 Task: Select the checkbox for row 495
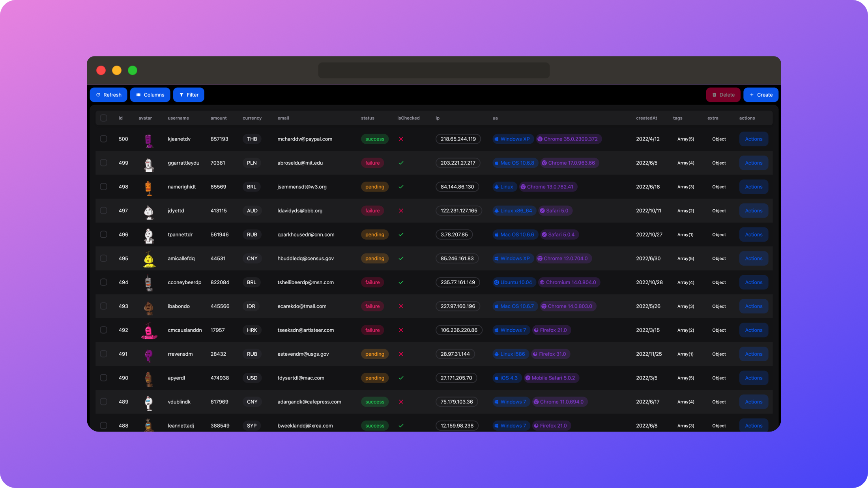103,258
